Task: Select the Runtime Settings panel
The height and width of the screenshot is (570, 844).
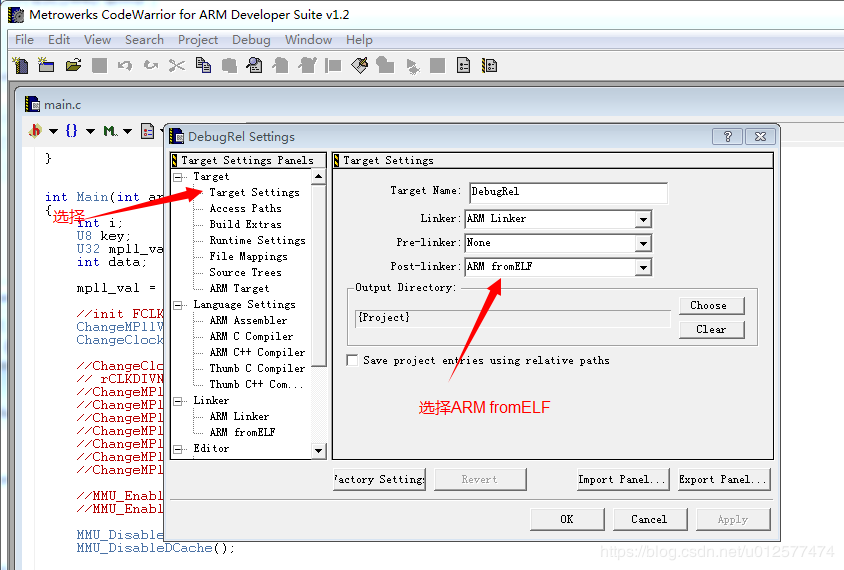Action: [x=257, y=241]
